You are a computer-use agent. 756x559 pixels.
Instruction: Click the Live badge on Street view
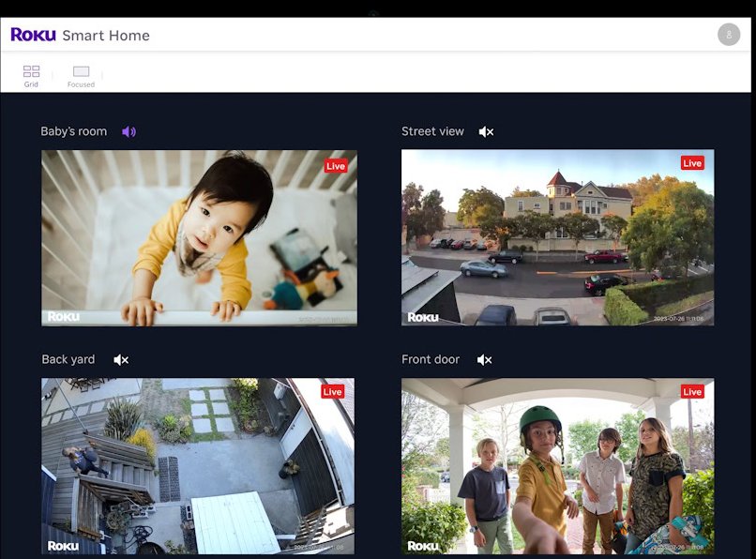pyautogui.click(x=692, y=163)
